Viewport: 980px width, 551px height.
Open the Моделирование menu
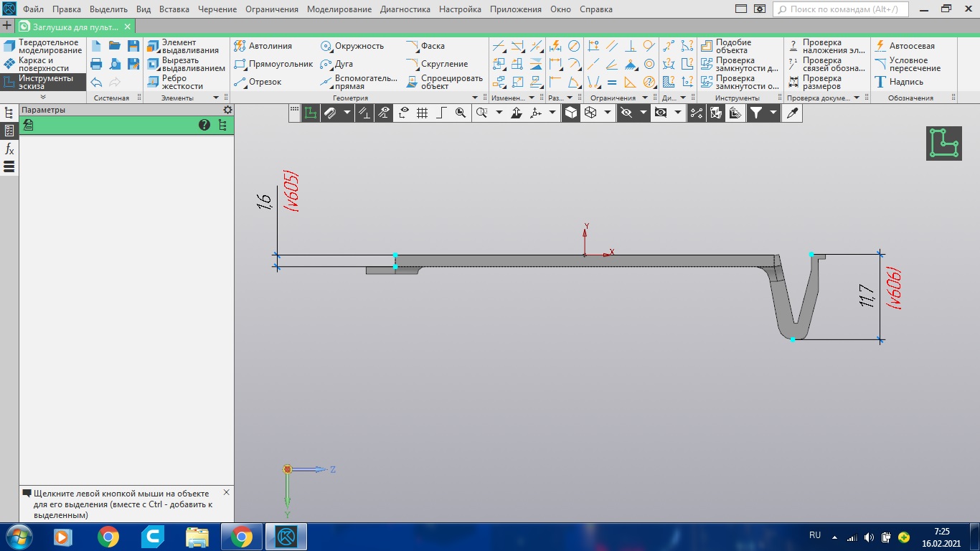coord(339,9)
